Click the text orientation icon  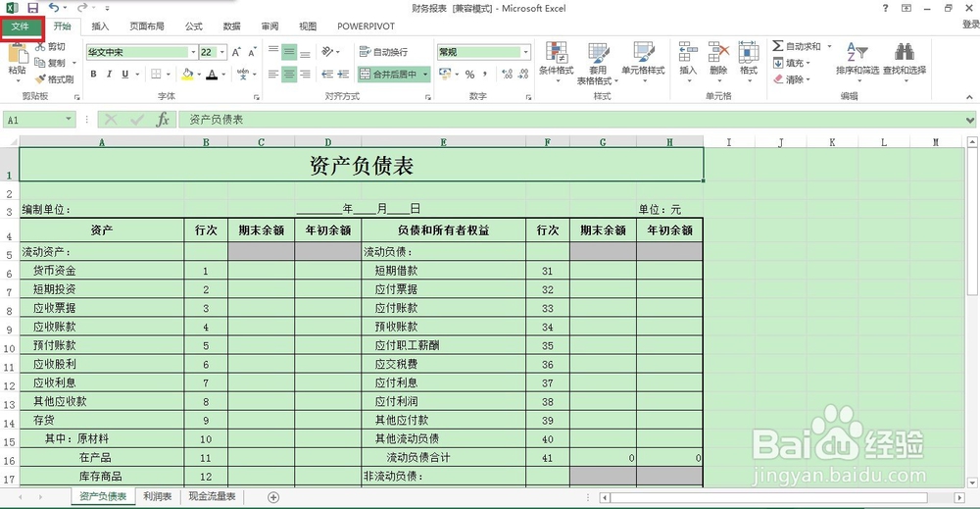(327, 51)
